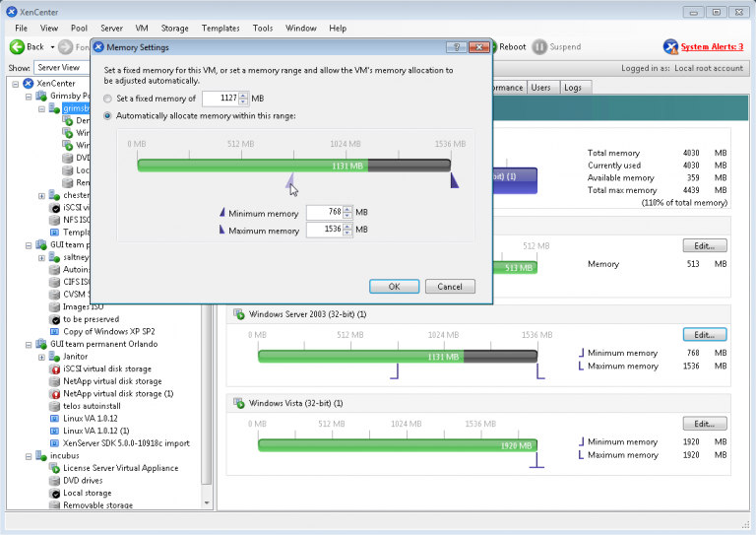
Task: Click the fixed memory value field 1127
Action: [220, 99]
